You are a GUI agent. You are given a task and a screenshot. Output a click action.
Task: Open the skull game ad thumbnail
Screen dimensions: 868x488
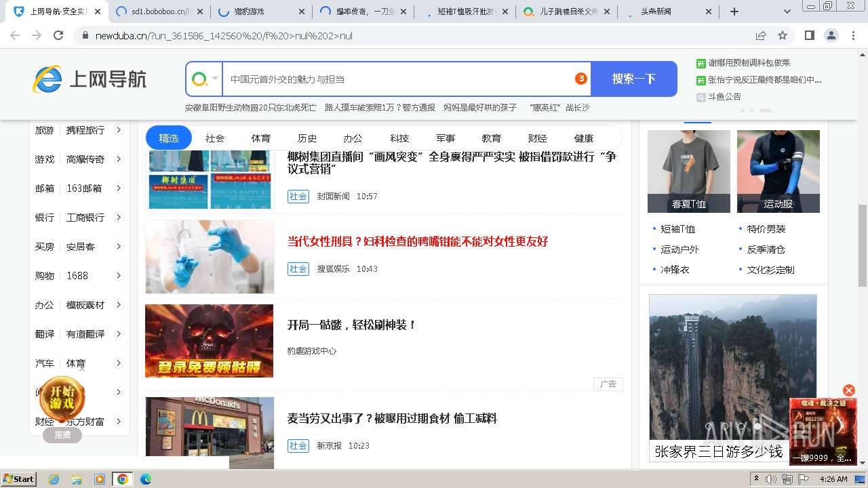(209, 341)
